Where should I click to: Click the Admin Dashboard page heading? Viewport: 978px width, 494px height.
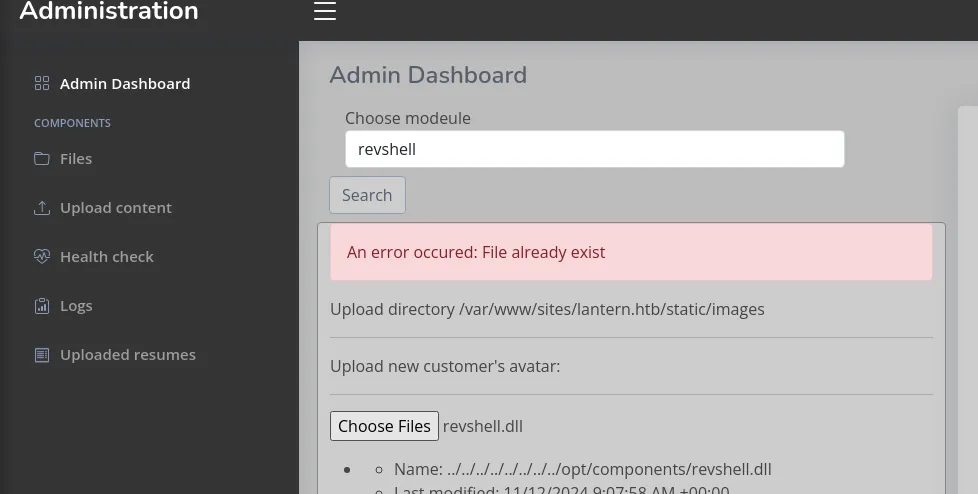428,75
